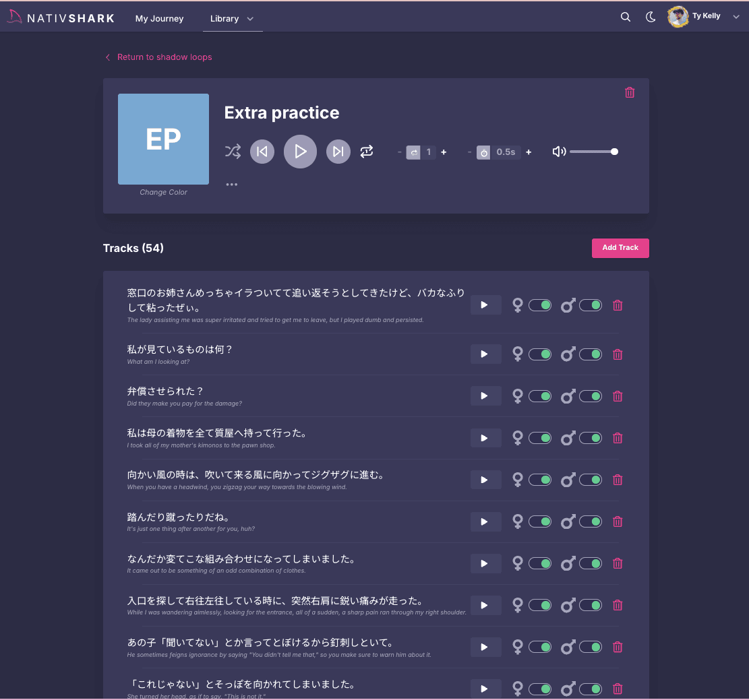This screenshot has width=749, height=700.
Task: Delete the headwind zigzag track
Action: 618,480
